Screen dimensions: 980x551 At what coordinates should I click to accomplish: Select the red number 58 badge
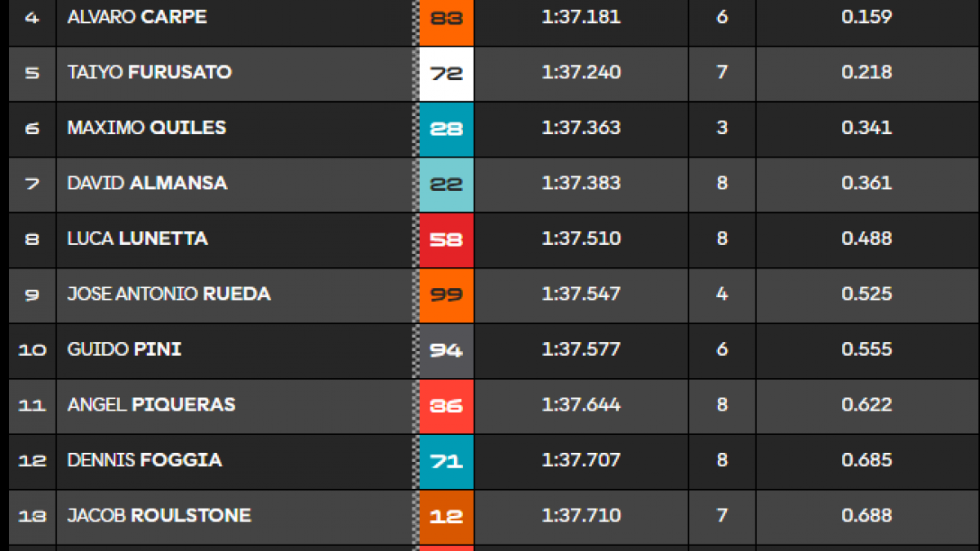(x=446, y=239)
